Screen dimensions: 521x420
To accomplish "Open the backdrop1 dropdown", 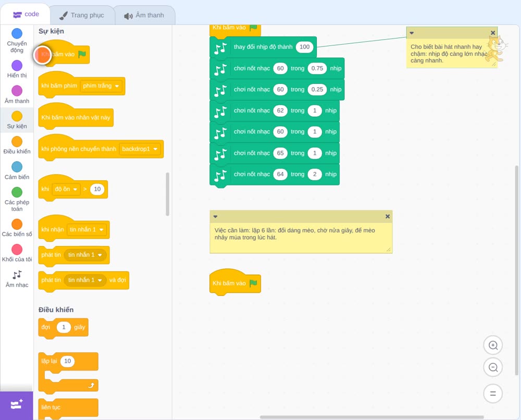I will [140, 149].
